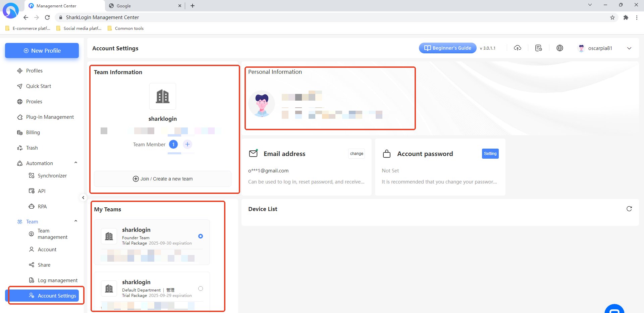
Task: Add a team member with plus icon
Action: [x=187, y=144]
